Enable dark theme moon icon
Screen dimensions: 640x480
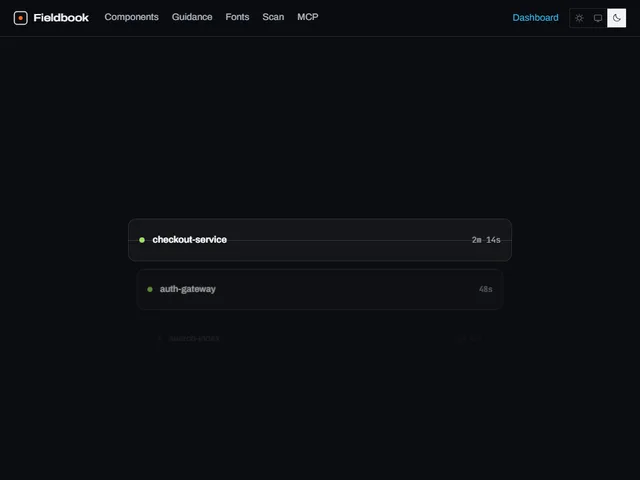pos(616,18)
